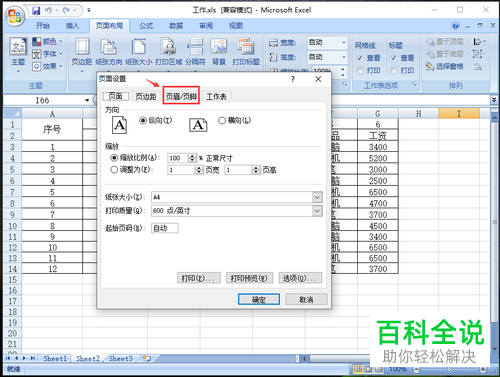Open the Data (数据) ribbon tab
The width and height of the screenshot is (500, 377).
pos(176,26)
